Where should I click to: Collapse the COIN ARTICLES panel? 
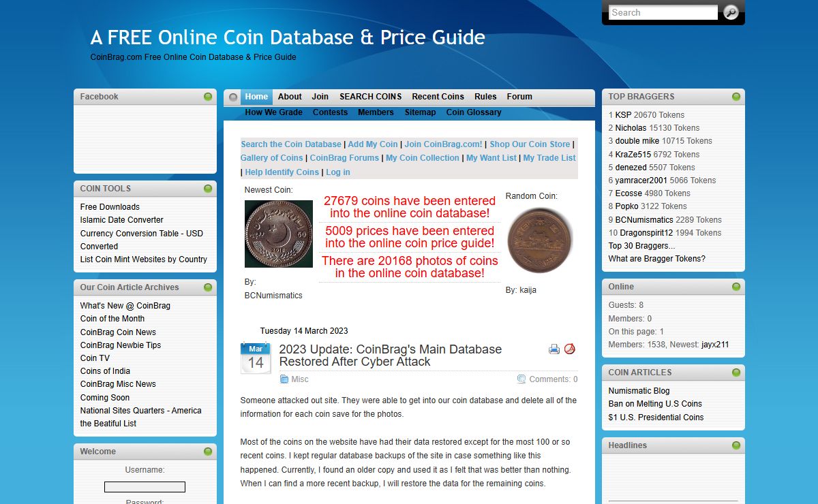[x=736, y=373]
